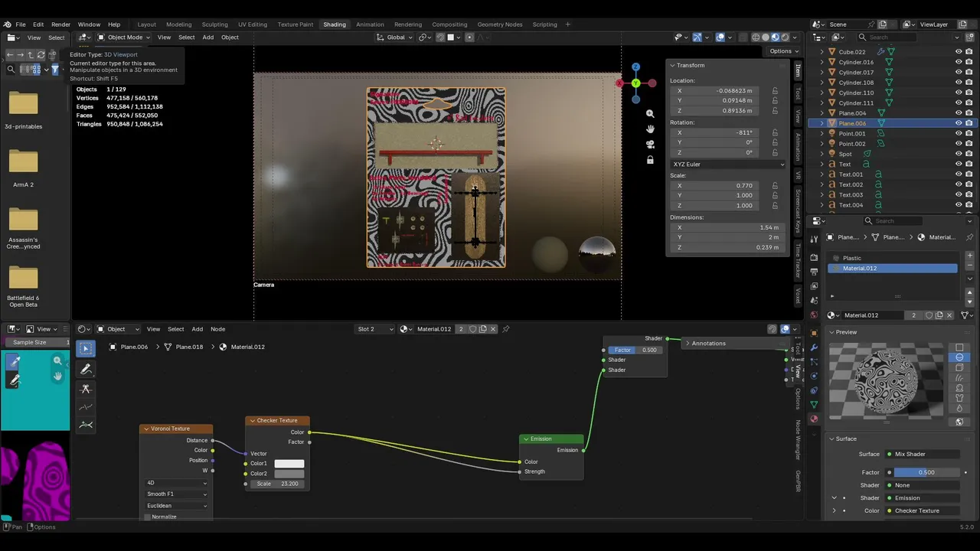This screenshot has width=980, height=551.
Task: Open the Euclidean distance metric dropdown
Action: [176, 506]
